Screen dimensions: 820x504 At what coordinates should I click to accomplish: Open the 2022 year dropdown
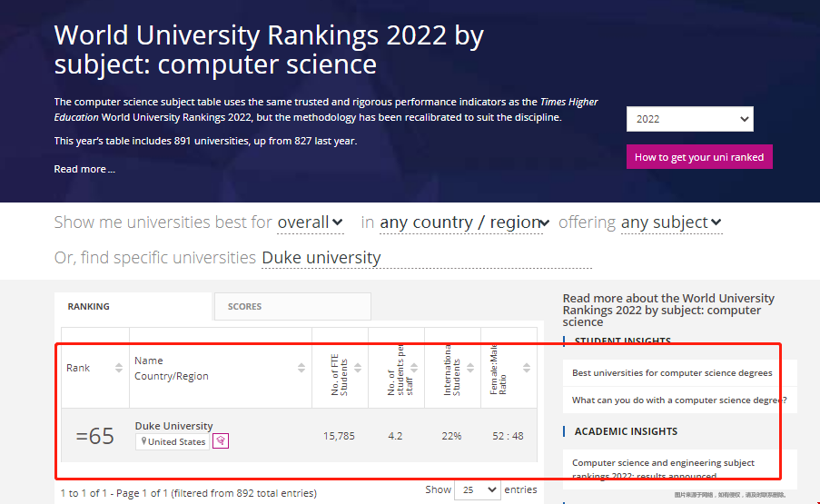(x=689, y=119)
